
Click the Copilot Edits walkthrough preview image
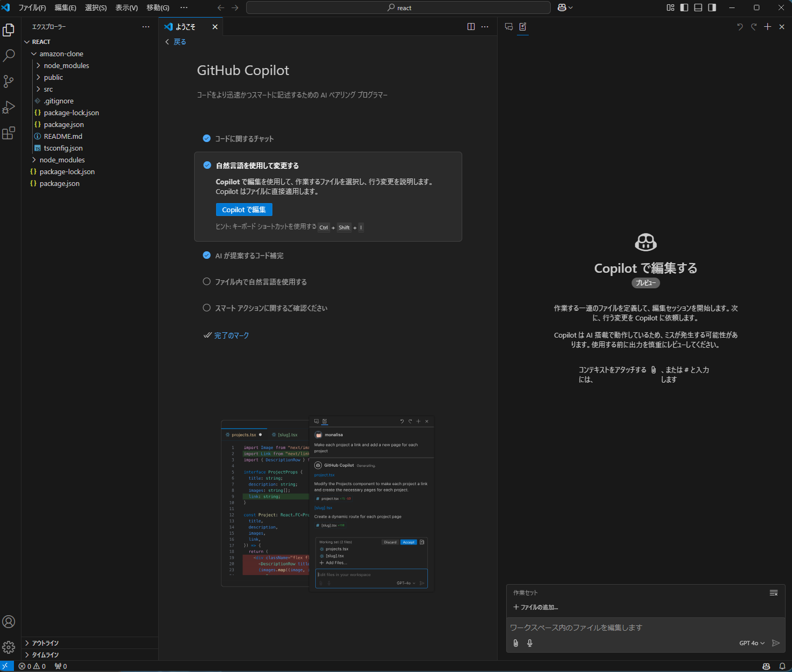328,503
